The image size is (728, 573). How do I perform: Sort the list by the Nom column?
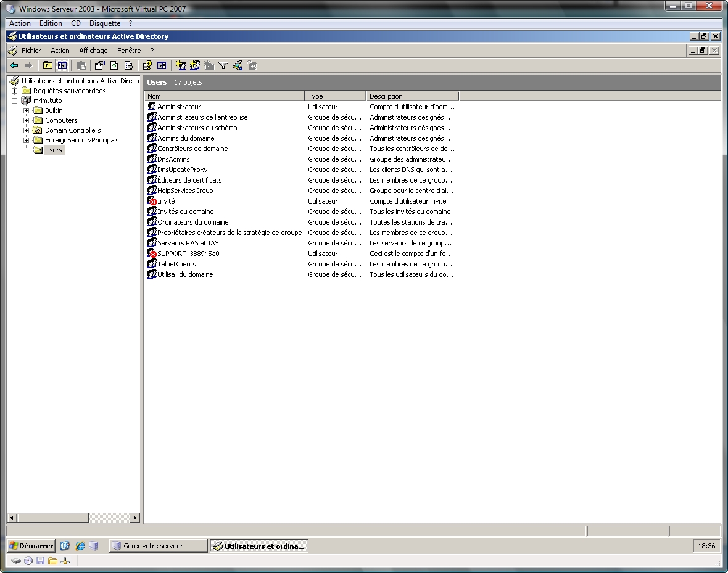224,96
